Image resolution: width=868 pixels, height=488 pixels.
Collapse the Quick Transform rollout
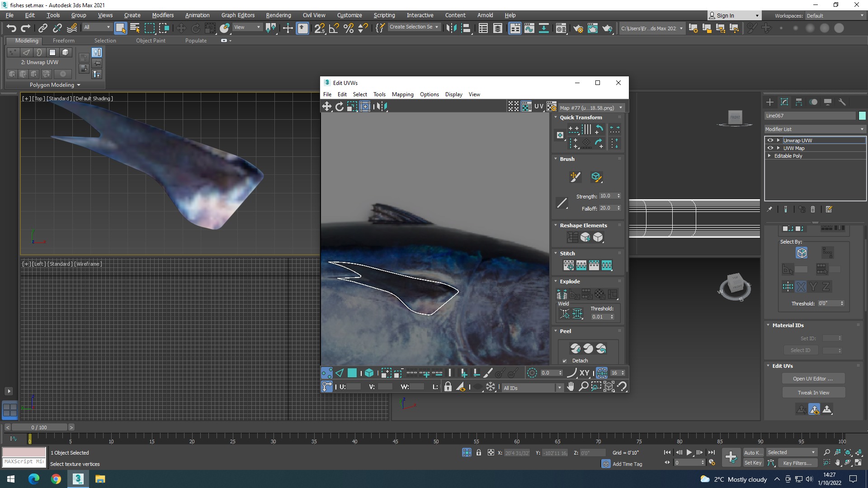coord(556,117)
